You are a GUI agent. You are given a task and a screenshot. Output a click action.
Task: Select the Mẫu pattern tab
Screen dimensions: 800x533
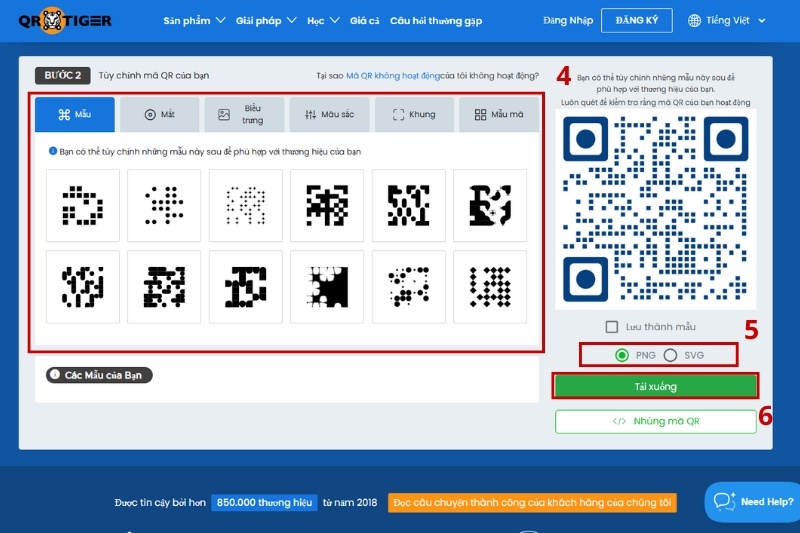pos(74,114)
